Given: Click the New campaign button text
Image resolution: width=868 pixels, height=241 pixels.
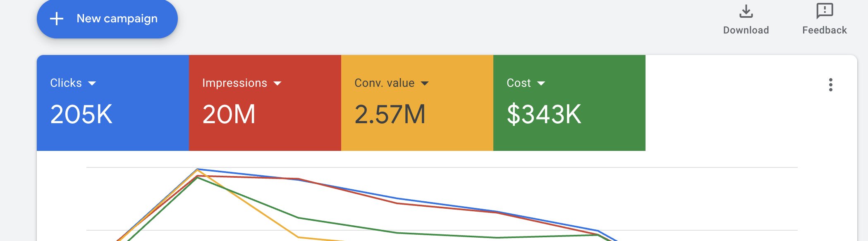Looking at the screenshot, I should tap(117, 19).
